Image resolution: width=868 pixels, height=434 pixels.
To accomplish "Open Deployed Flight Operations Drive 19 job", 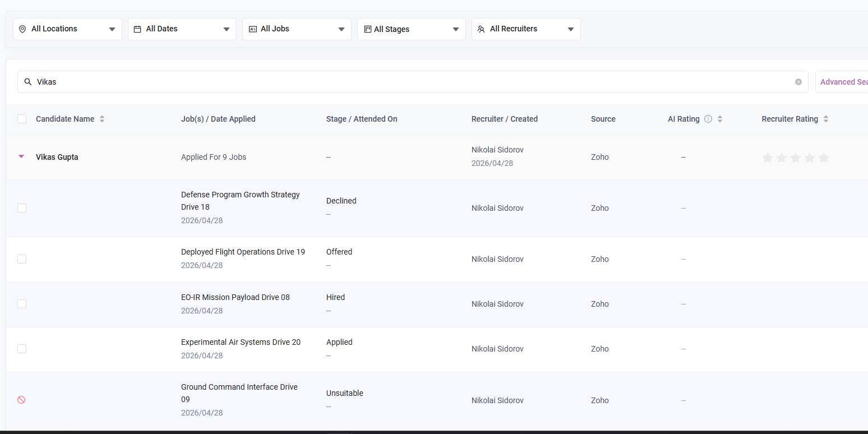I will tap(243, 252).
